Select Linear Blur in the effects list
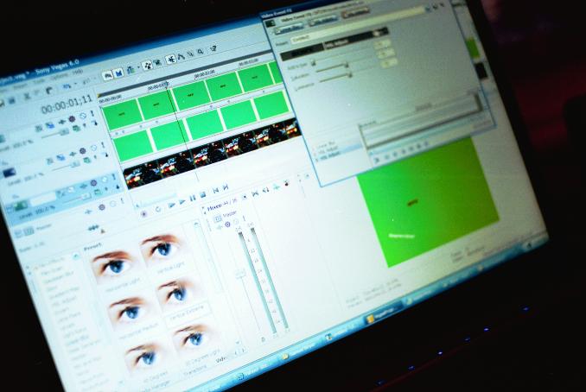This screenshot has height=392, width=586. tap(79, 339)
